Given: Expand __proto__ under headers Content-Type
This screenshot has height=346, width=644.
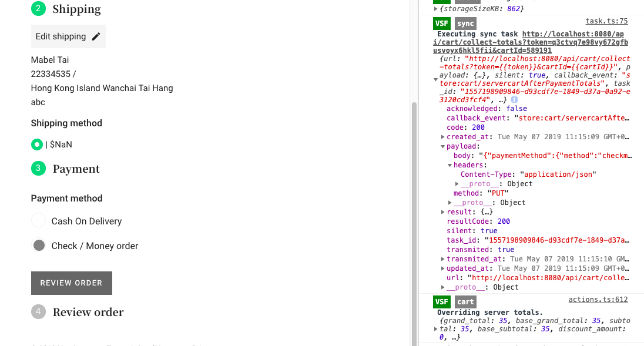Looking at the screenshot, I should click(457, 184).
